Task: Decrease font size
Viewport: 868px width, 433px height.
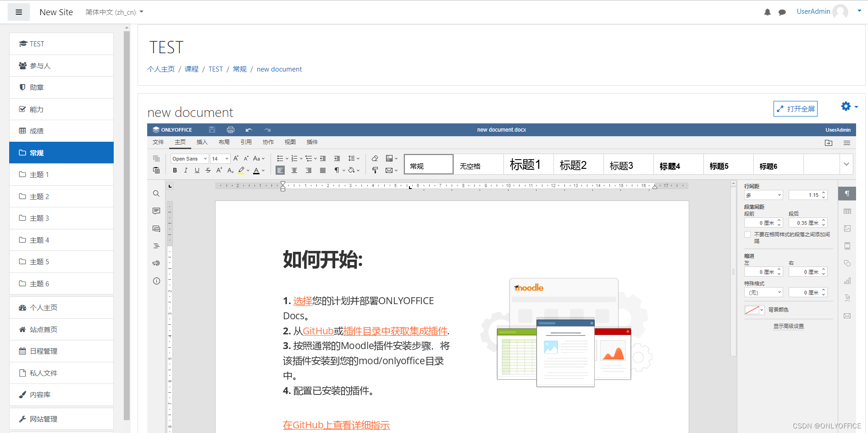Action: coord(246,158)
